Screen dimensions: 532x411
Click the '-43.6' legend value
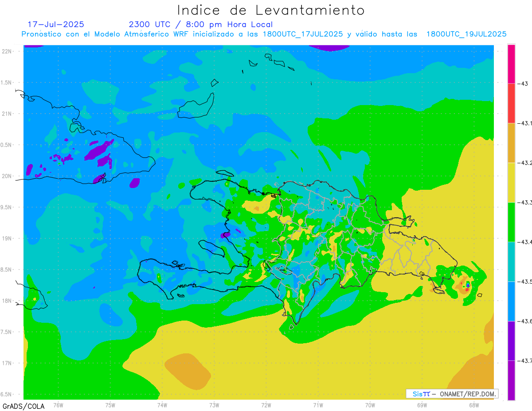(x=524, y=321)
